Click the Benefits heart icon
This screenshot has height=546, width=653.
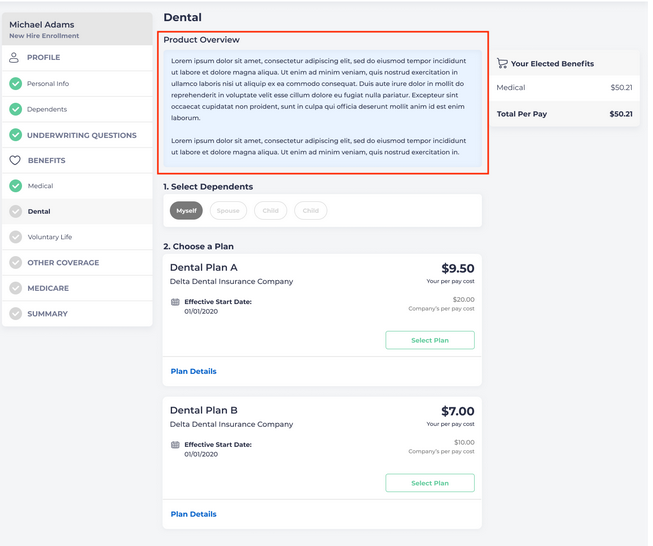pyautogui.click(x=15, y=160)
